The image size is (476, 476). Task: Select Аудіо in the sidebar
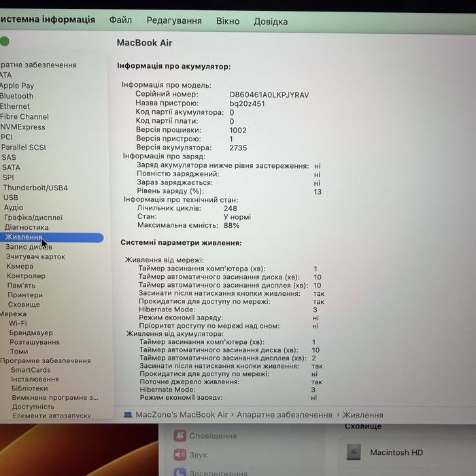click(x=14, y=207)
